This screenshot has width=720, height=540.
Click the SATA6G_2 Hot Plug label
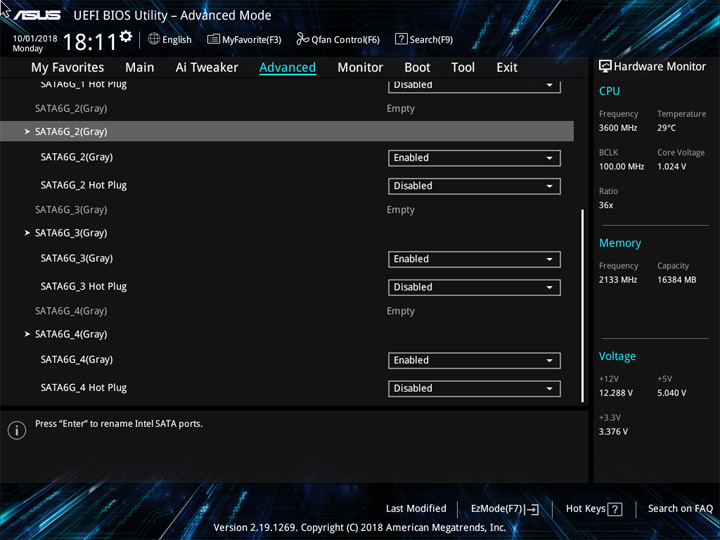[84, 186]
